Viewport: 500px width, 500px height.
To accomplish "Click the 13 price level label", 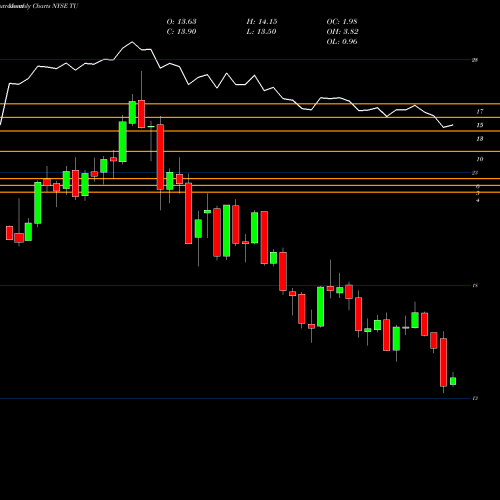I will (x=480, y=139).
